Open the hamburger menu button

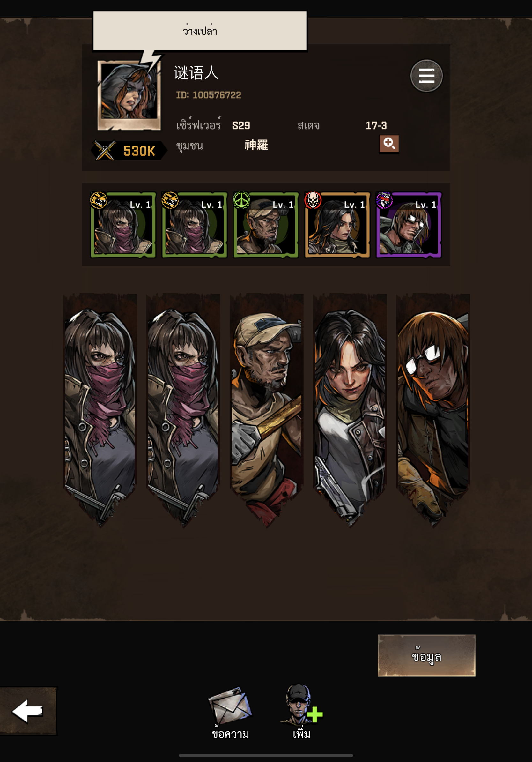pyautogui.click(x=426, y=76)
